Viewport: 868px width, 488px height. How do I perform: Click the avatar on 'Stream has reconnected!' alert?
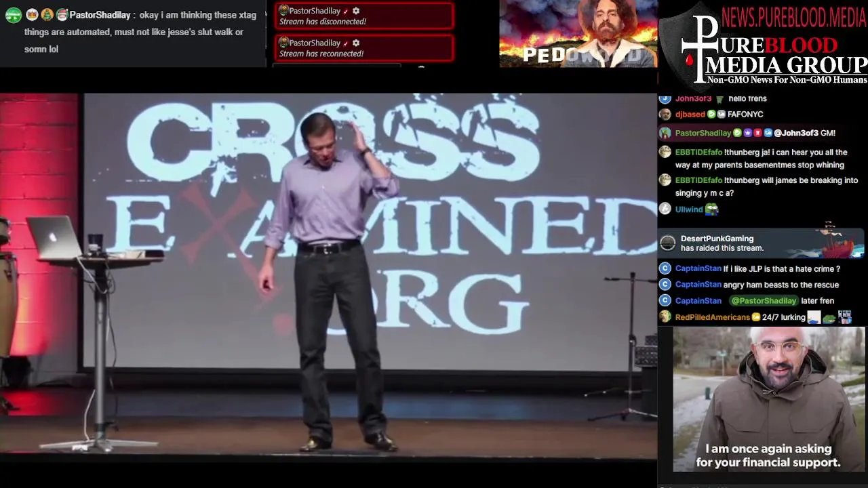pos(283,43)
